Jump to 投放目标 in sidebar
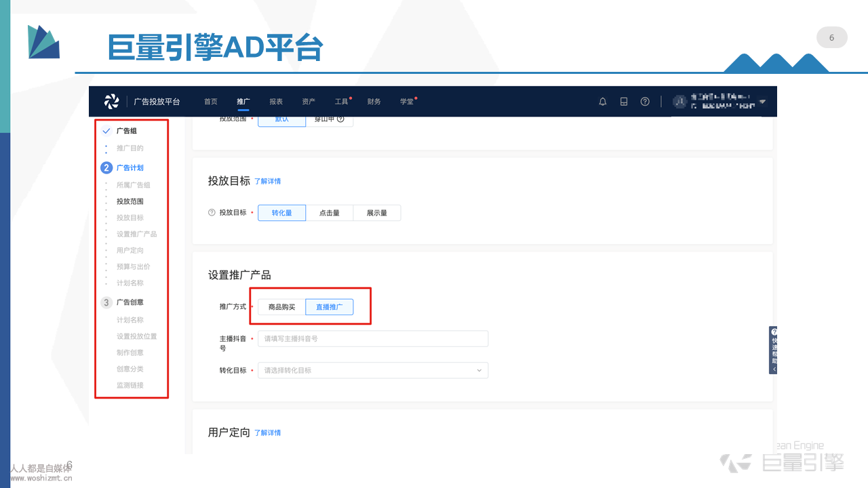868x488 pixels. coord(130,218)
